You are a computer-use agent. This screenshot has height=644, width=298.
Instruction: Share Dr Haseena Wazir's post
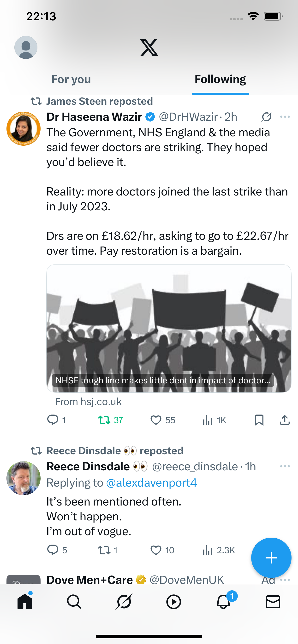[285, 420]
